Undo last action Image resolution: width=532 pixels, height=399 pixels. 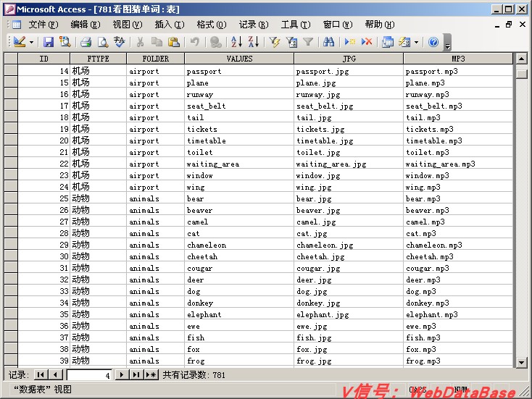tap(195, 42)
